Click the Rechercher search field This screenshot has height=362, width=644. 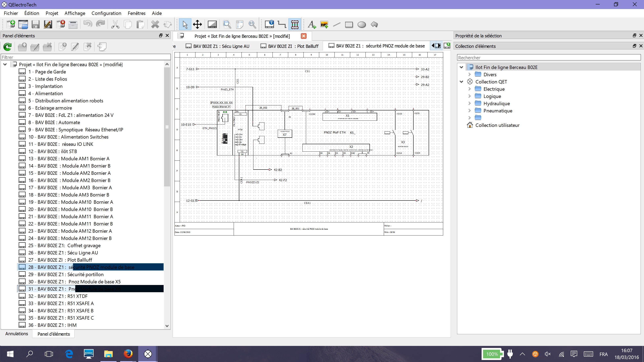(549, 58)
